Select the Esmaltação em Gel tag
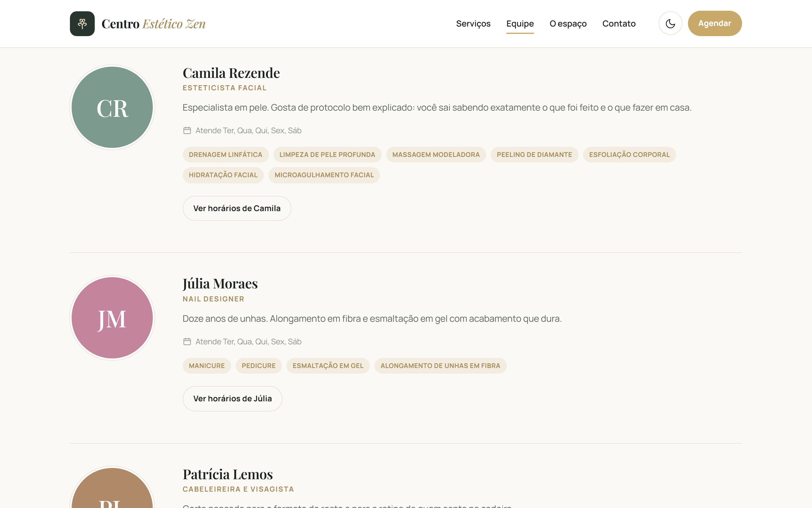This screenshot has width=812, height=508. click(x=328, y=365)
